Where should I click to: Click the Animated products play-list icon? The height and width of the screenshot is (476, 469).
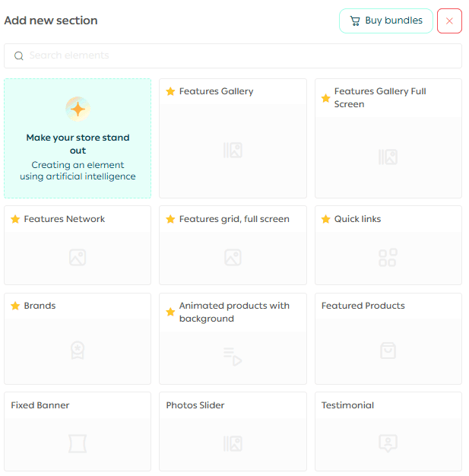[x=233, y=356]
